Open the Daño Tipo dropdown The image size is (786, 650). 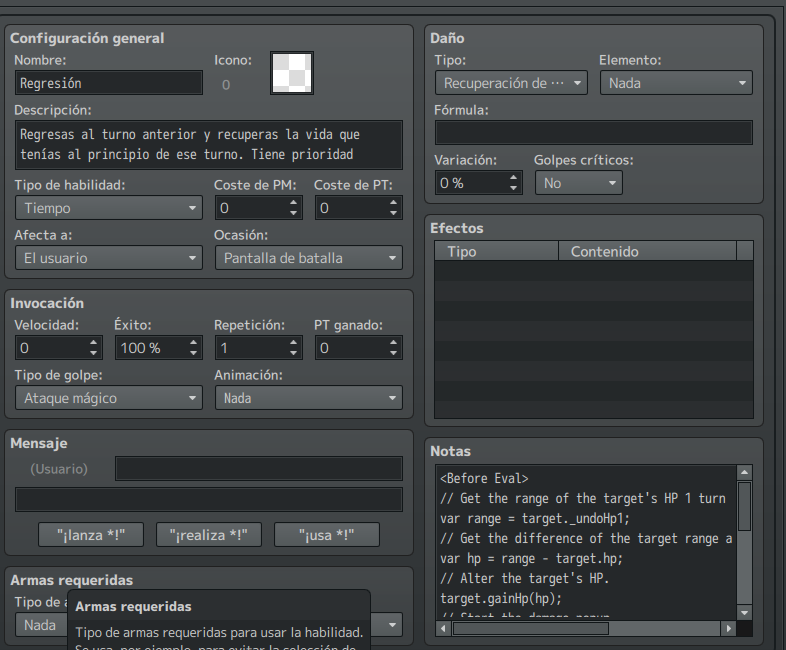click(511, 83)
